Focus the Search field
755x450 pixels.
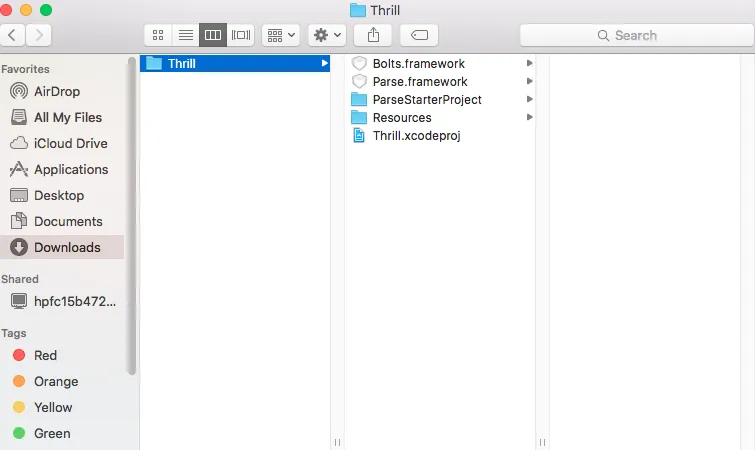tap(637, 35)
